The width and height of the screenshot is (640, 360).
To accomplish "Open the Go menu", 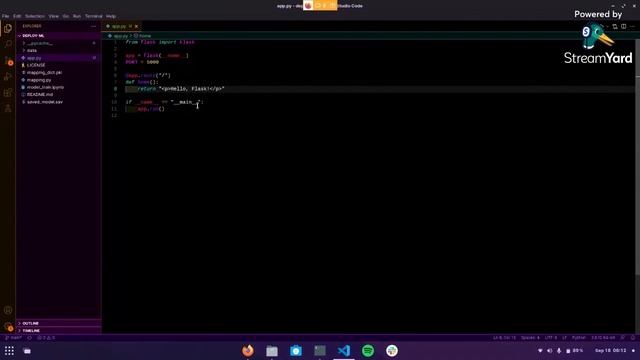I will [x=66, y=16].
